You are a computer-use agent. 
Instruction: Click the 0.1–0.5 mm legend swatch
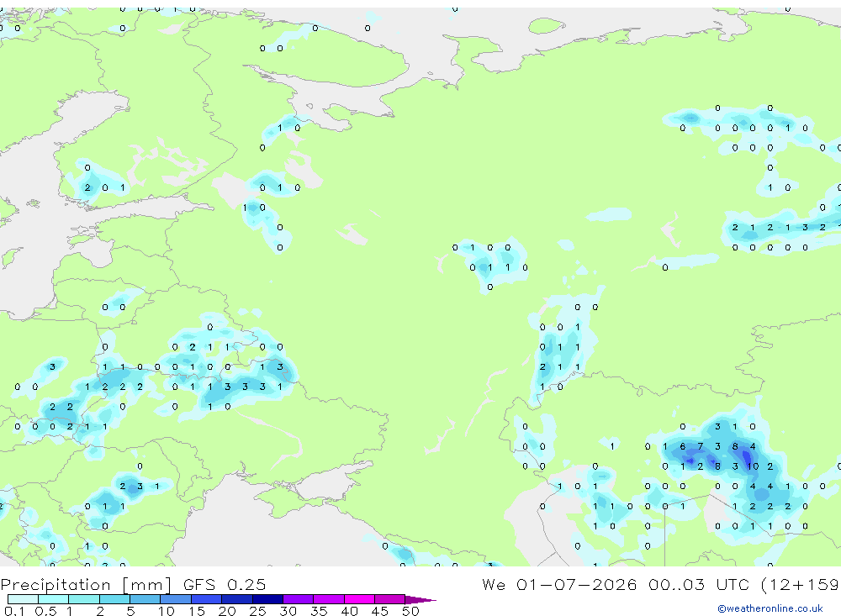coord(23,599)
